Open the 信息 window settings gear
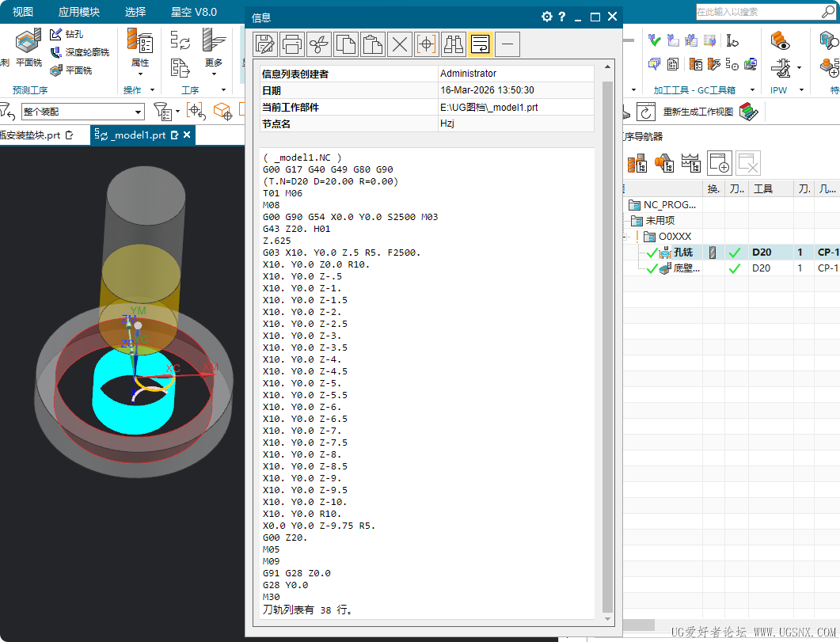This screenshot has height=642, width=840. [x=546, y=17]
